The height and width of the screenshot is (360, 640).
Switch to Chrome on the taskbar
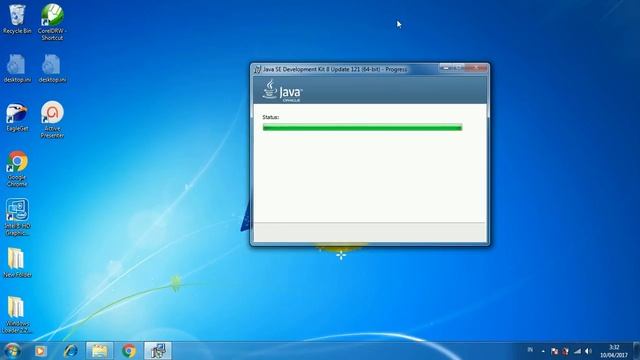coord(129,351)
